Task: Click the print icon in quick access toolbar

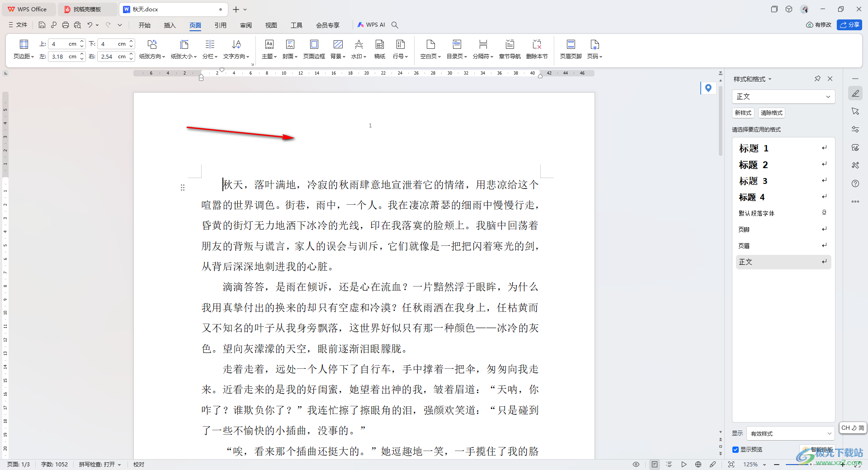Action: 66,25
